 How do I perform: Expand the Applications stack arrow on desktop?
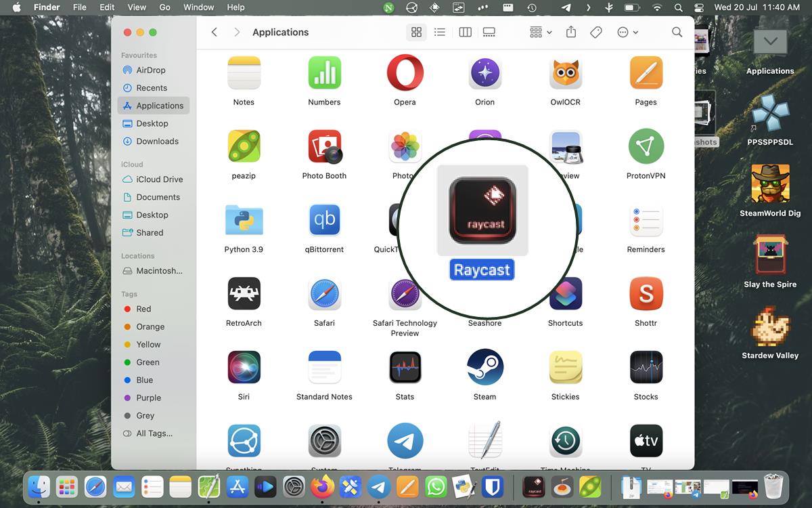click(x=770, y=42)
